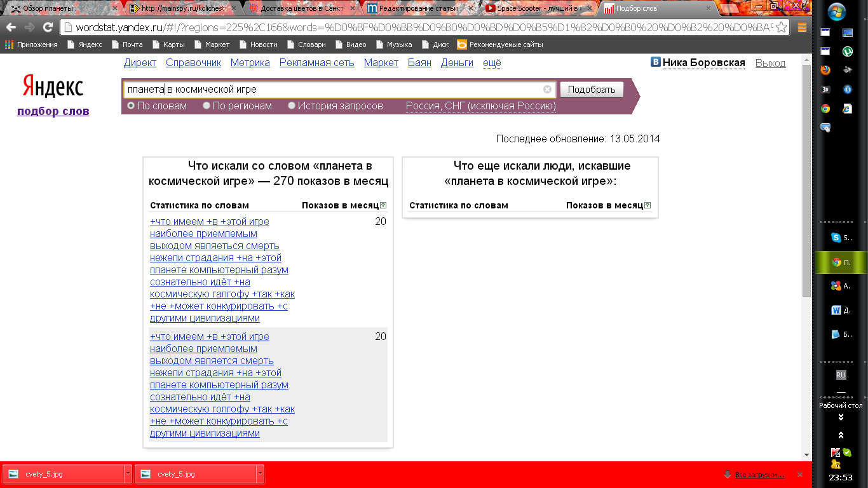Launch Internet Explorer from the quick launch
The image size is (868, 488).
point(847,108)
